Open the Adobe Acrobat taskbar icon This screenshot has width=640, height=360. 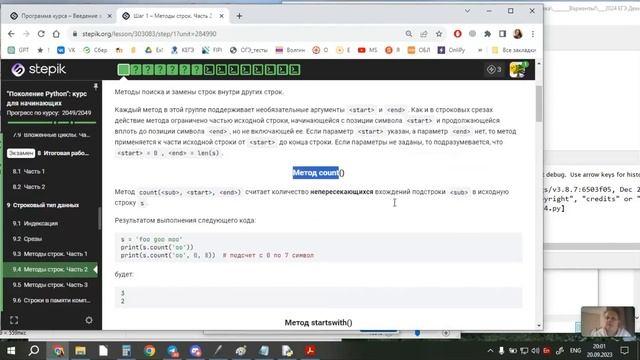pos(310,351)
